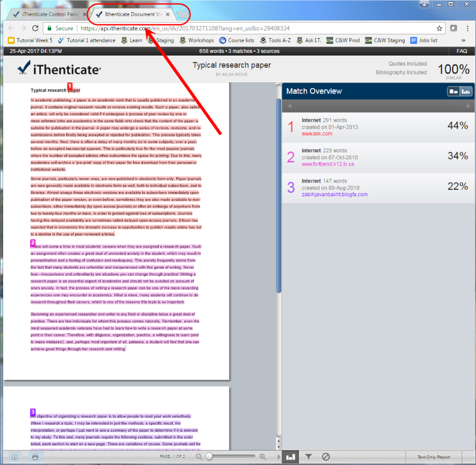
Task: Switch to Match Overview view icon
Action: pos(453,92)
